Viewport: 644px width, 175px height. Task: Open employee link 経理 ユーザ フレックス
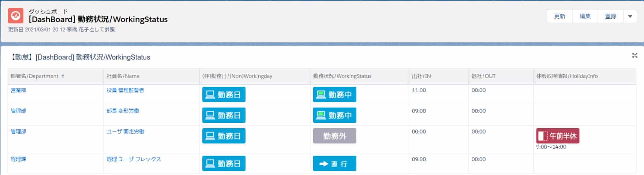[x=134, y=159]
